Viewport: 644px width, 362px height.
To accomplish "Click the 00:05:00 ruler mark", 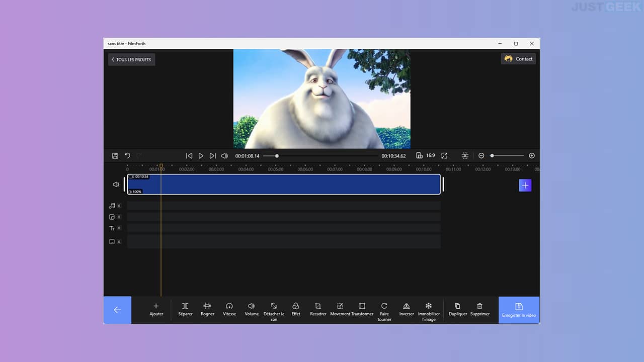I will point(275,169).
